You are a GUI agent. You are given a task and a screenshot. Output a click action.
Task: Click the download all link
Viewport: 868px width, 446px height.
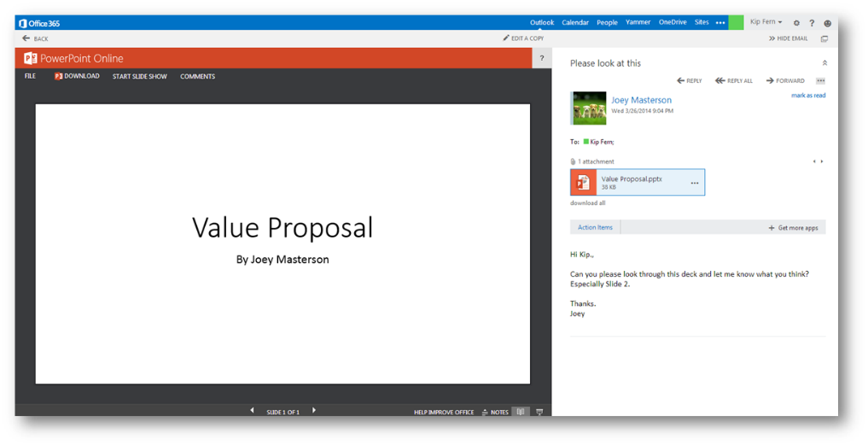click(x=587, y=203)
